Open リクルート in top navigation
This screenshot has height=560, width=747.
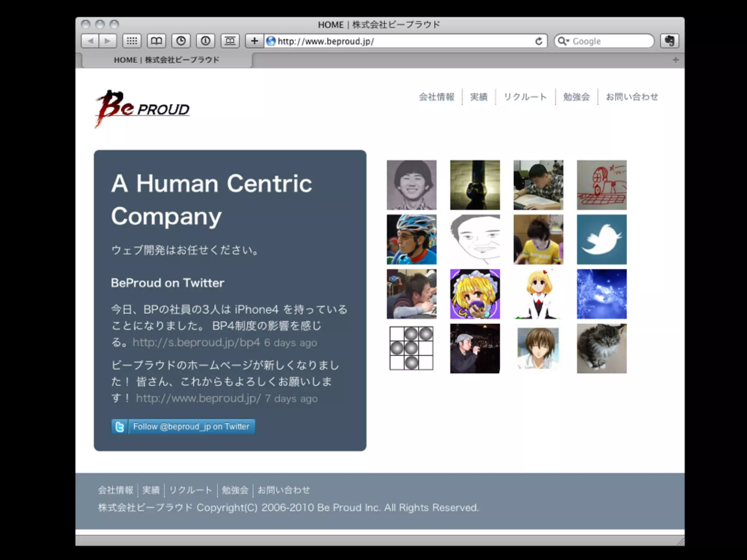[x=525, y=97]
